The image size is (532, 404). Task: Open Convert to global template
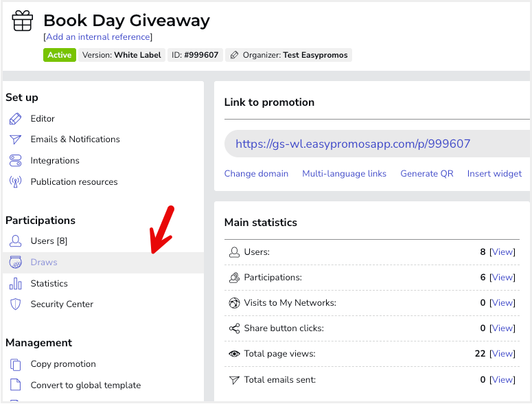[86, 385]
